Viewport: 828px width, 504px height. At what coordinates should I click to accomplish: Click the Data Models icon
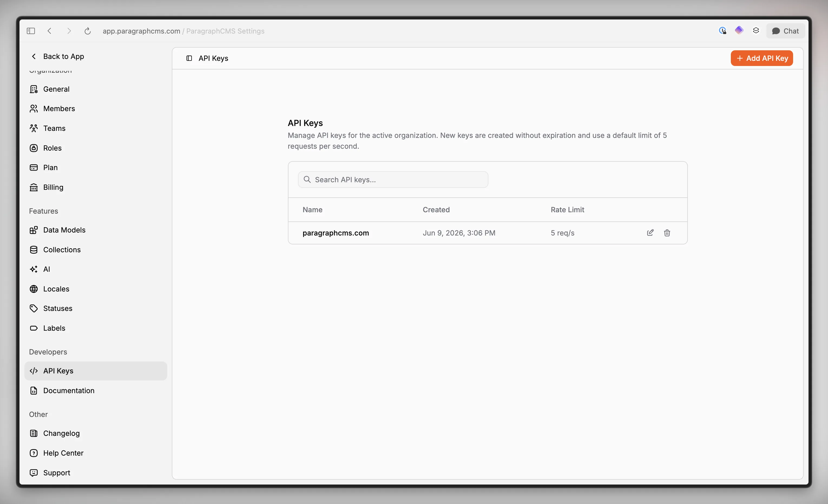click(x=34, y=230)
